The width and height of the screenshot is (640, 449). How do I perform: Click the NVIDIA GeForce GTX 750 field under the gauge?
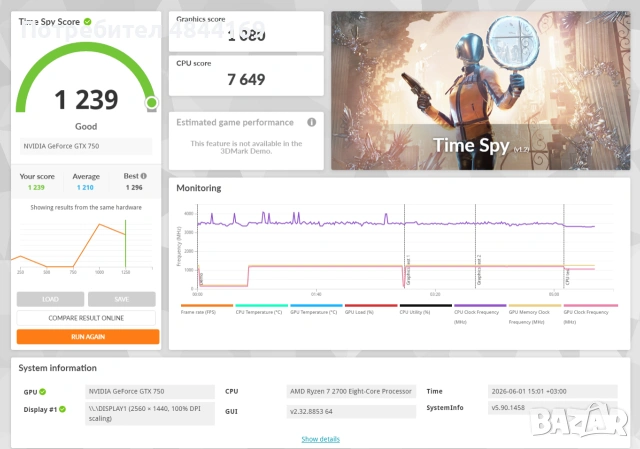click(86, 146)
